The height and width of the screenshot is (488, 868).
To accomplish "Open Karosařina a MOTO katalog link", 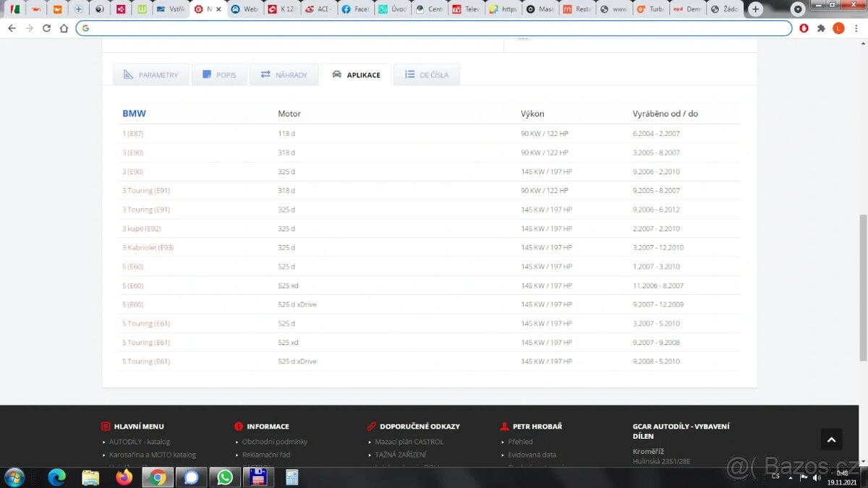I will click(x=153, y=455).
